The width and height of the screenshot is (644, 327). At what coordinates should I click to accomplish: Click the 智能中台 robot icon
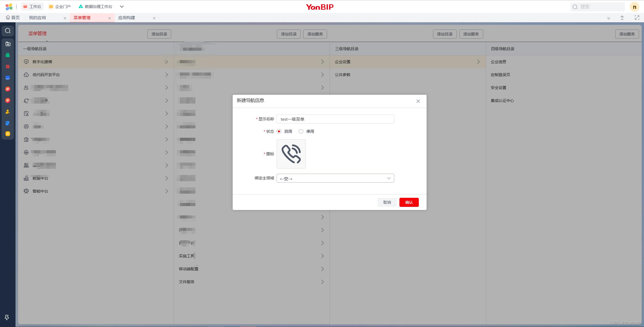26,191
